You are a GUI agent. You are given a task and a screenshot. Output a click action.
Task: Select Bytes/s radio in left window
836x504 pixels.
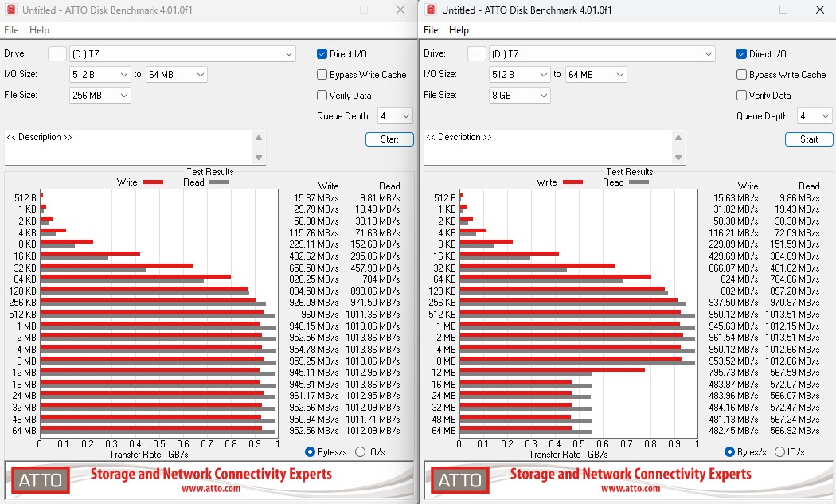coord(310,451)
